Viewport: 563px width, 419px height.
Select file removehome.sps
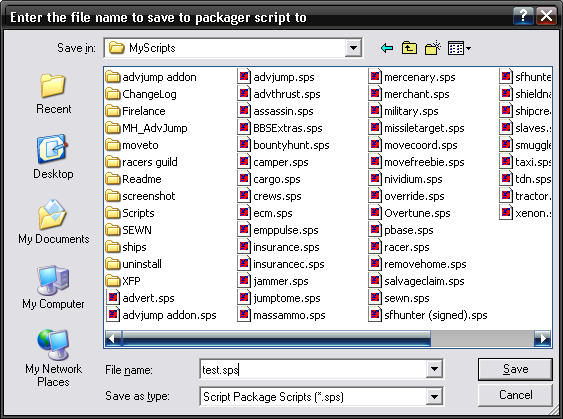(418, 264)
